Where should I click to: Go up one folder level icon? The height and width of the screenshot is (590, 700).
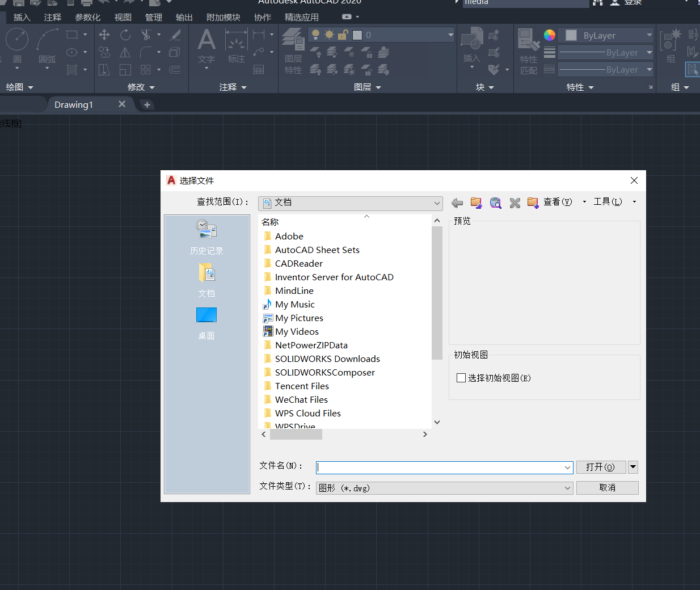coord(476,203)
